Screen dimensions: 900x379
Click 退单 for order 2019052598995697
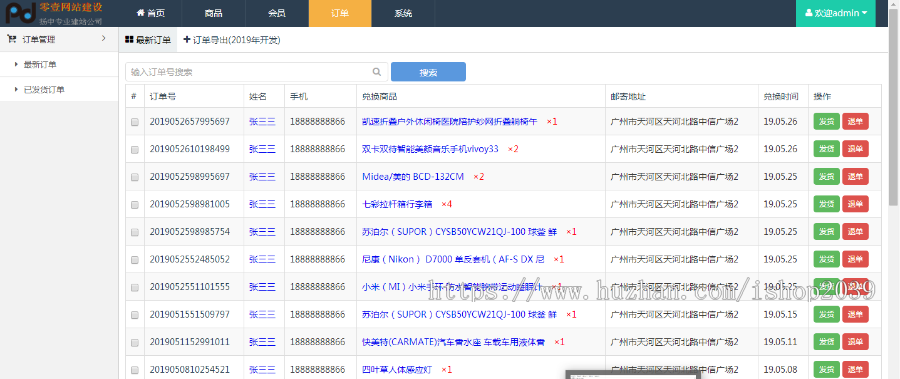855,176
